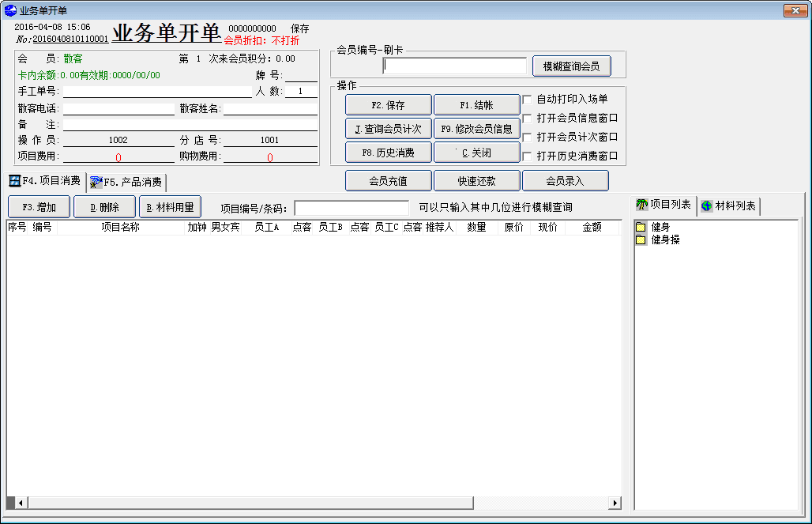
Task: Click the window title bar app icon
Action: coord(10,10)
